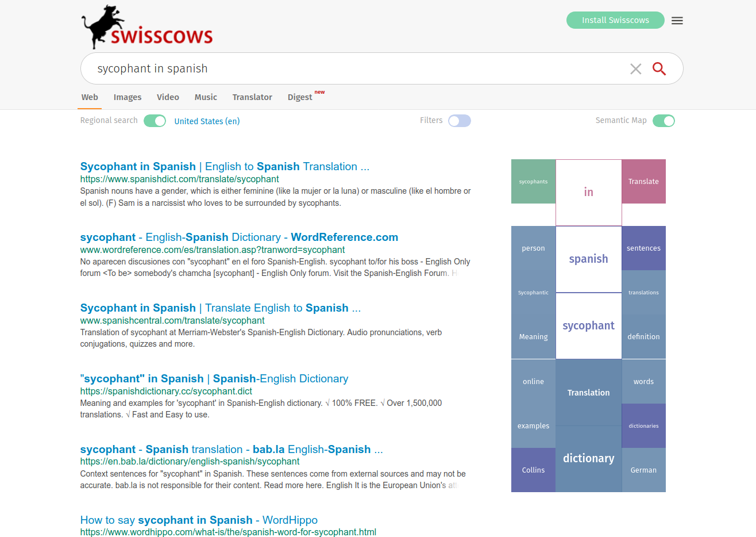Select the 'Sycophantic' map tile
Viewport: 756px width, 537px height.
click(533, 293)
